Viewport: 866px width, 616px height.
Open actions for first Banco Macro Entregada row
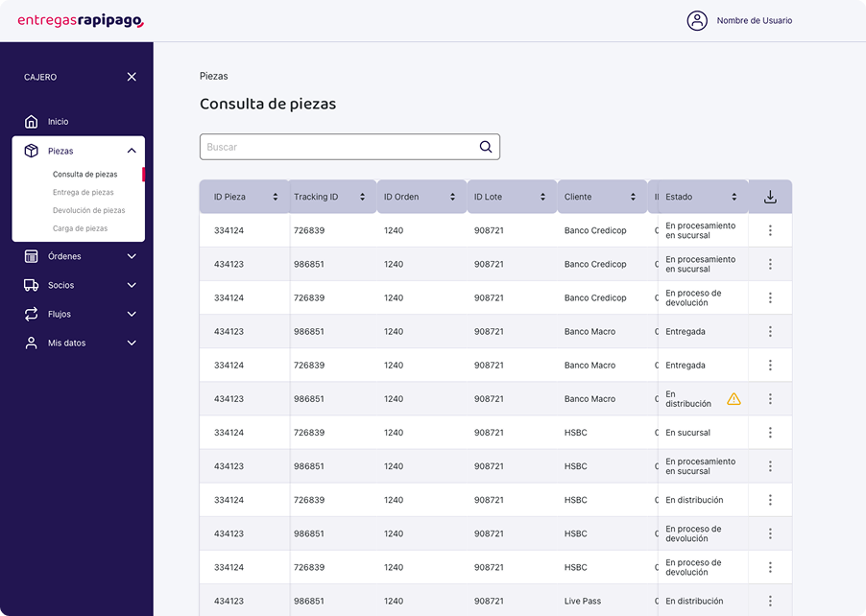(770, 331)
